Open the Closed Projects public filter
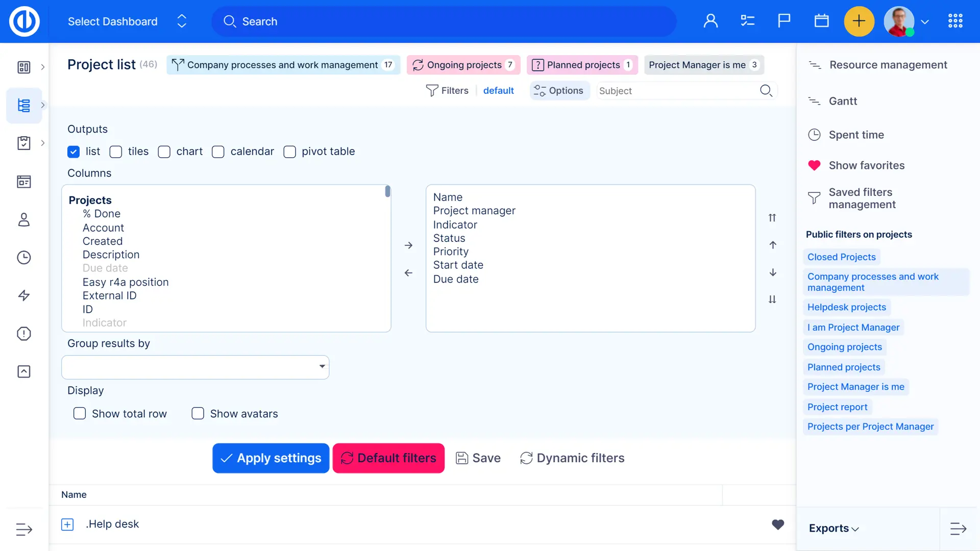This screenshot has width=980, height=551. (x=841, y=257)
